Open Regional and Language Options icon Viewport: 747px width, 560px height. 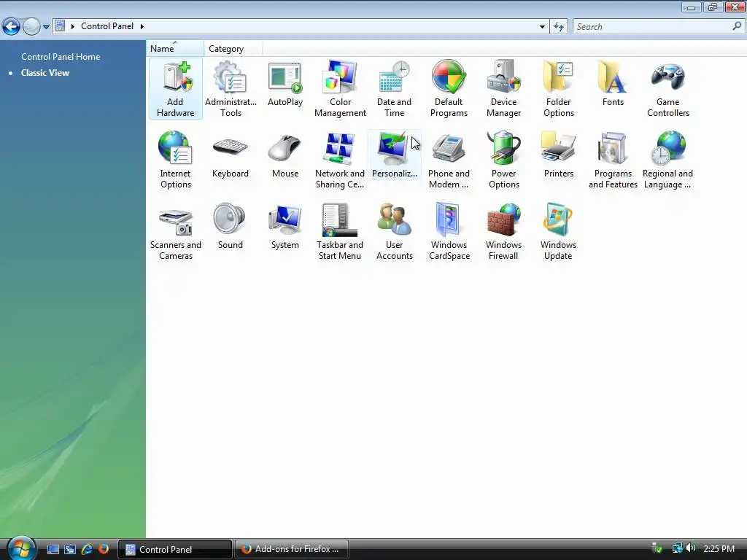click(667, 160)
